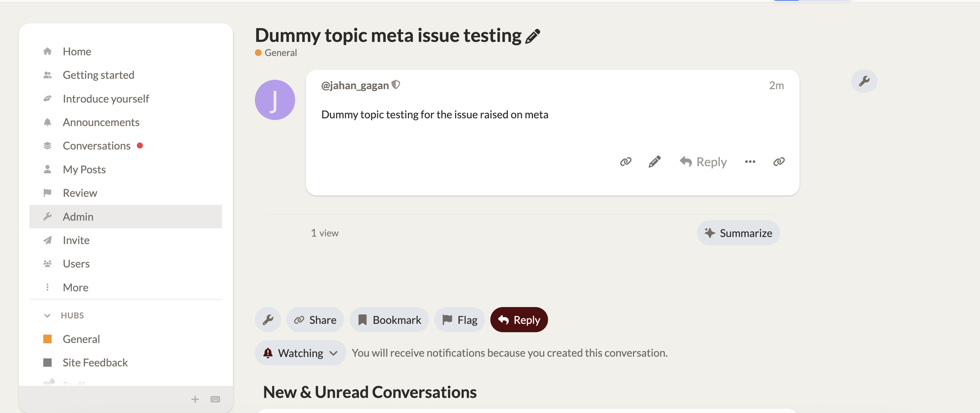Screen dimensions: 980x413
Task: Click the add section plus icon in sidebar footer
Action: tap(195, 399)
